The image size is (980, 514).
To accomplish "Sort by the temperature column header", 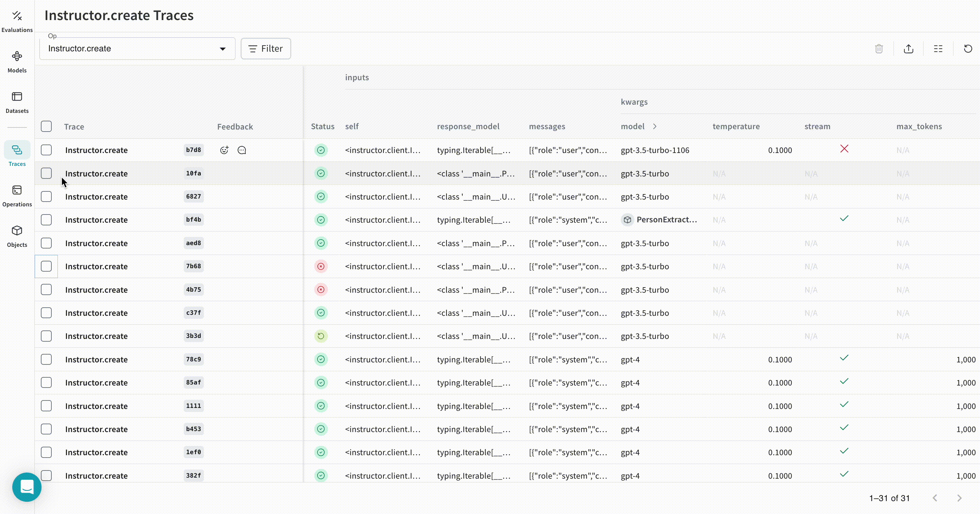I will click(x=736, y=126).
